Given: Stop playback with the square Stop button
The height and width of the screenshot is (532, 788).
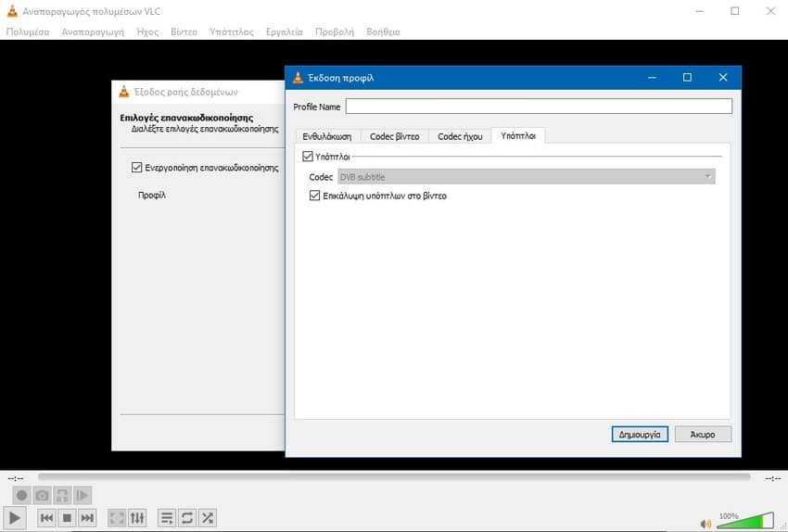Looking at the screenshot, I should 67,517.
